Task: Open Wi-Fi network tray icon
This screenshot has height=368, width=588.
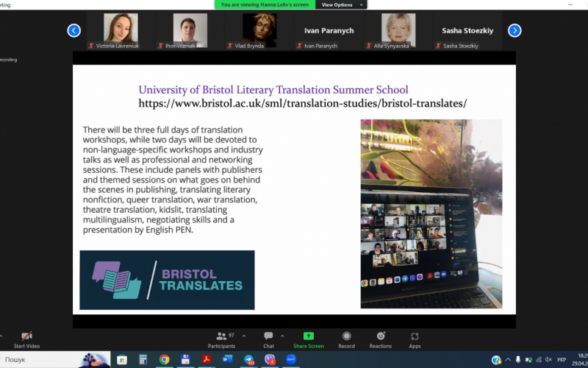Action: (x=539, y=360)
